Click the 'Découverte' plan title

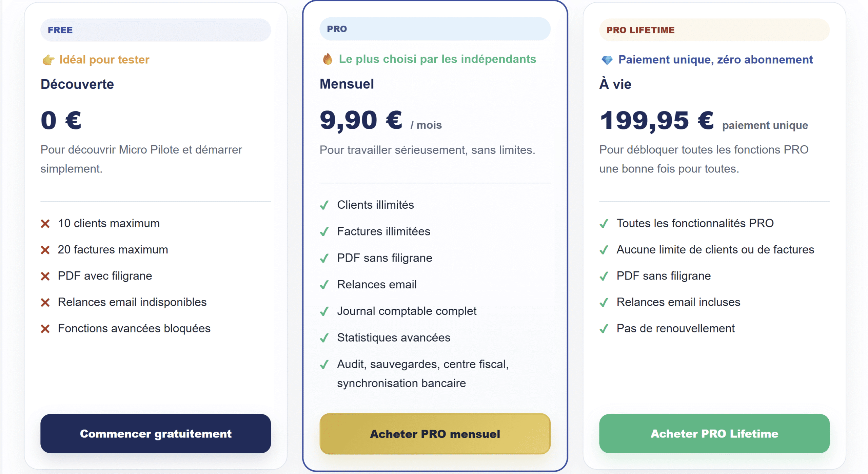(77, 84)
